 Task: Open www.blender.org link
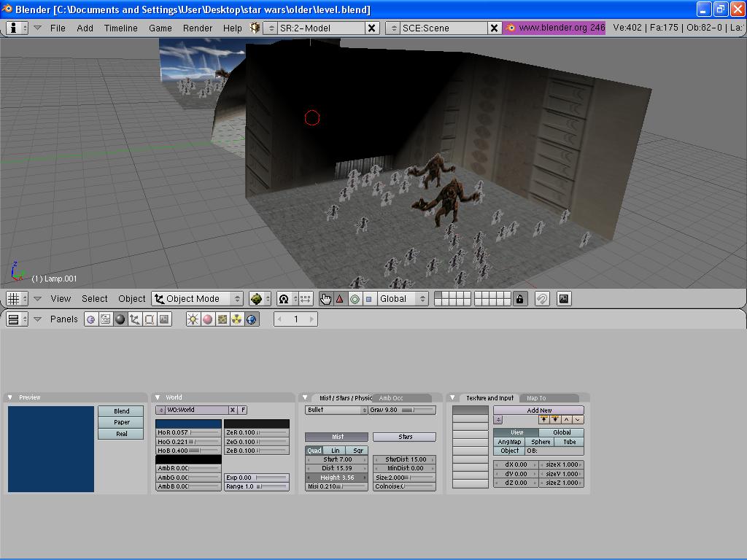(555, 28)
